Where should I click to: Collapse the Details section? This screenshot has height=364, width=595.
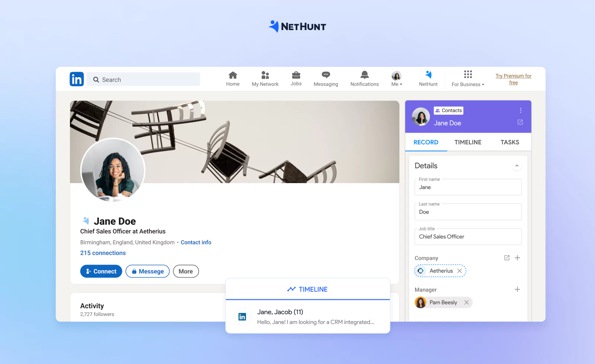(517, 166)
